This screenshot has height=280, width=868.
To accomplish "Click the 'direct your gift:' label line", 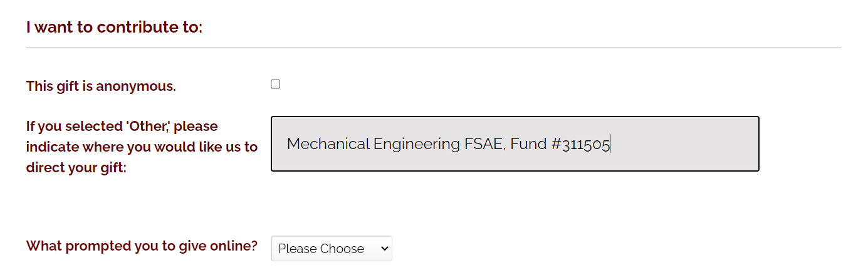I will tap(76, 168).
